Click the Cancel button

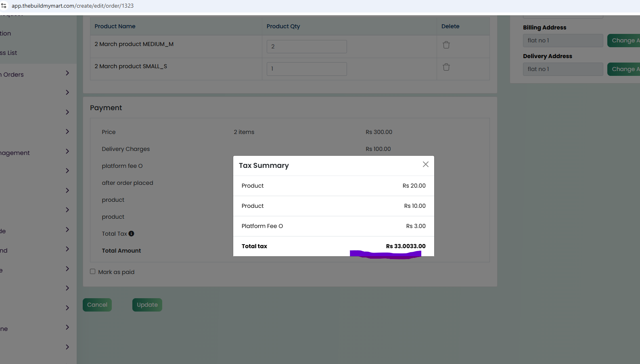tap(97, 305)
